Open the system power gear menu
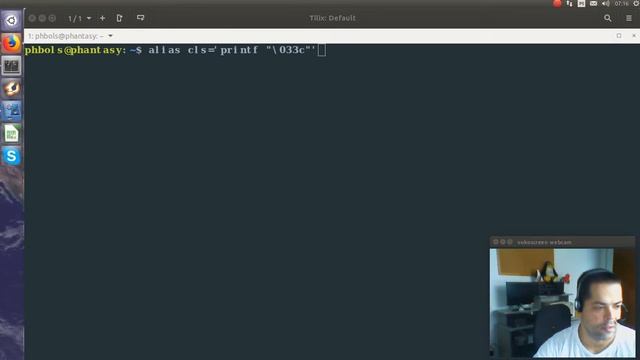Image resolution: width=640 pixels, height=360 pixels. point(636,4)
